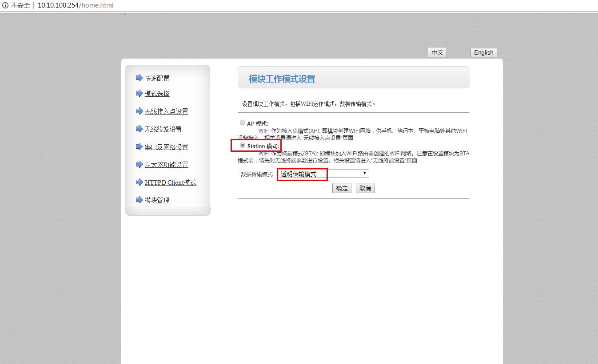Click the arrow icon beside 无线终端设置

click(139, 129)
